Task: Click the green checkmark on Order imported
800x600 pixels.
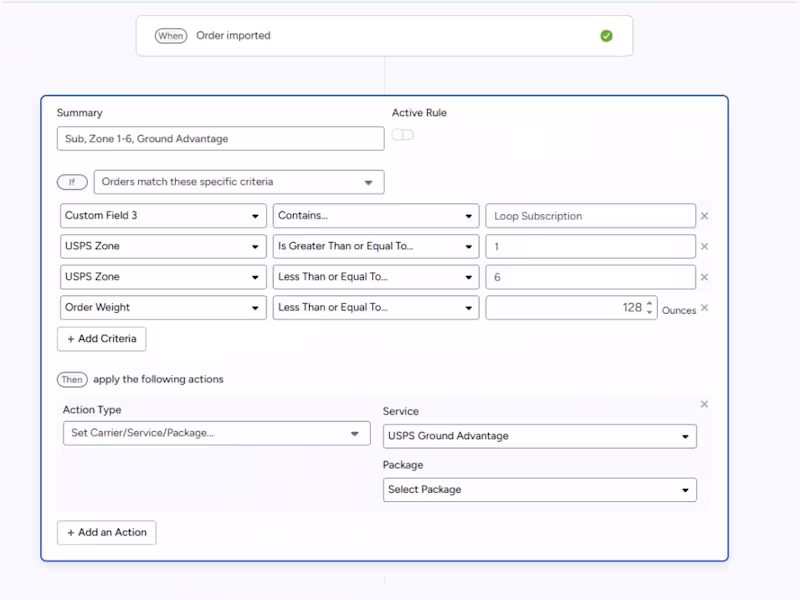Action: coord(606,36)
